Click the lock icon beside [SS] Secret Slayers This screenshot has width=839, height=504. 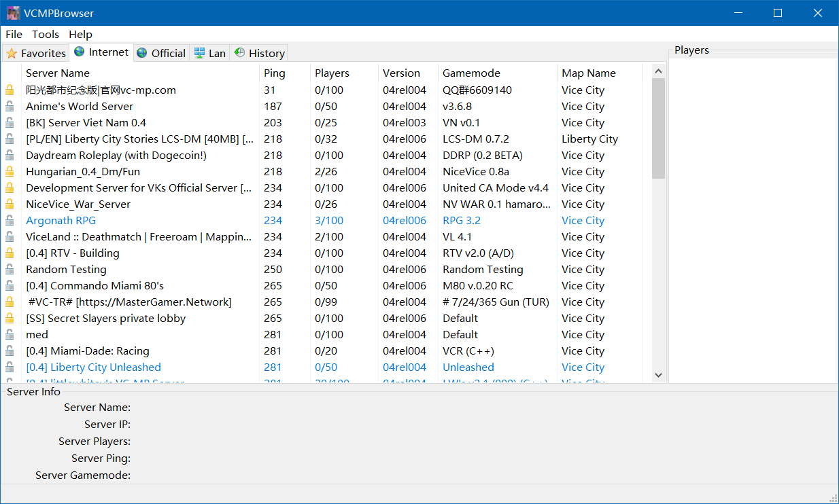pyautogui.click(x=10, y=318)
